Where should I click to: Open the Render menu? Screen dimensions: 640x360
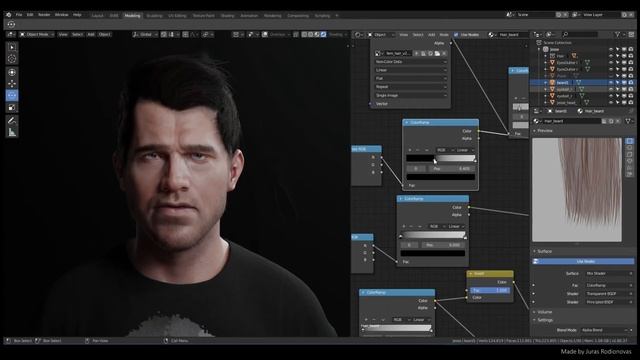44,15
